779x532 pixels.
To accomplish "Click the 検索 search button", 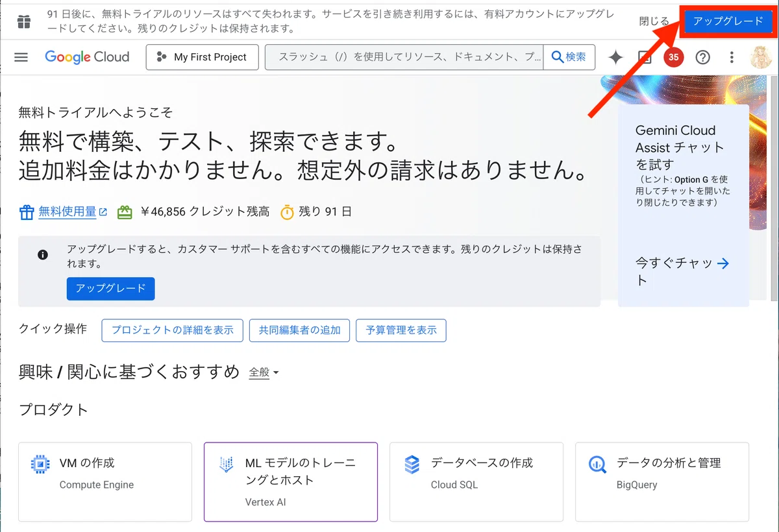I will coord(569,57).
